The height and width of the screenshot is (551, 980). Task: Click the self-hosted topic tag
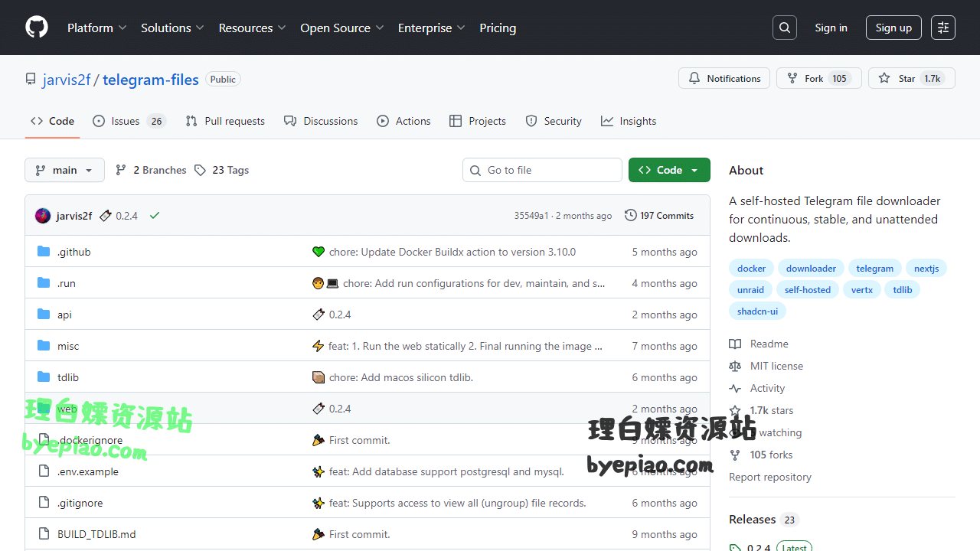point(807,290)
